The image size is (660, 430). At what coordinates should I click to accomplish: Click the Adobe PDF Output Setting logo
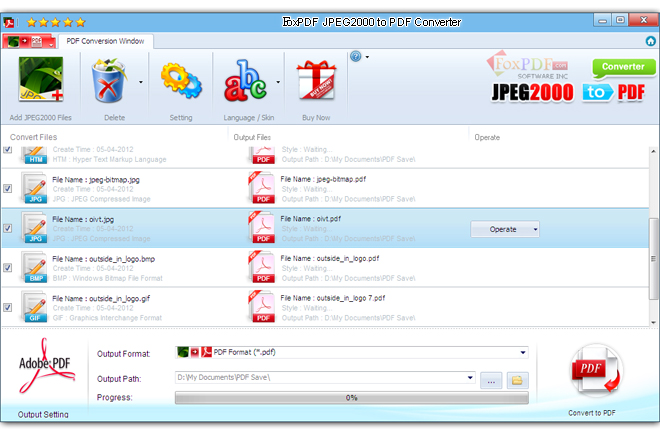(46, 366)
